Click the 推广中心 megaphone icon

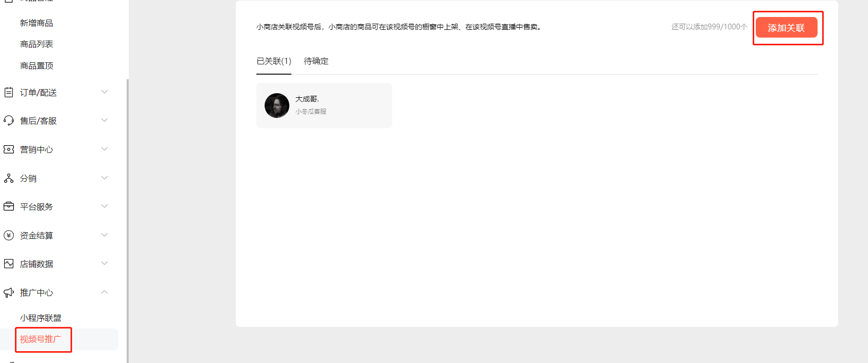(x=9, y=292)
